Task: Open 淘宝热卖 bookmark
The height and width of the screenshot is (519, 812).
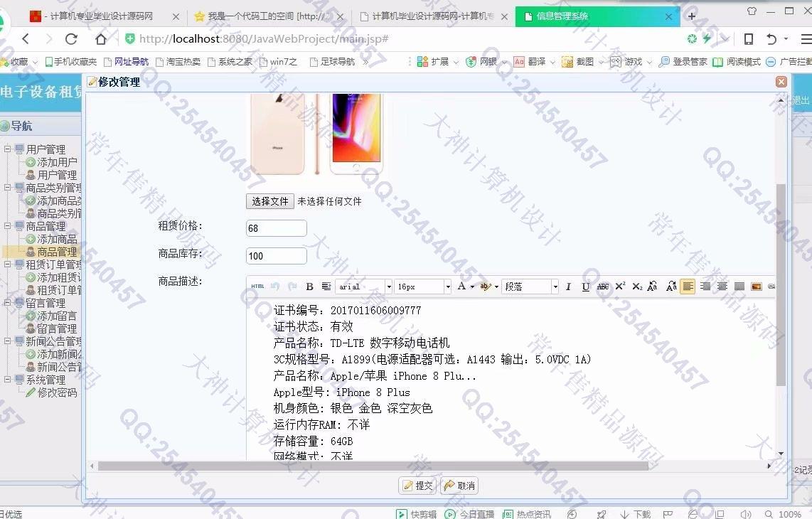Action: click(178, 62)
